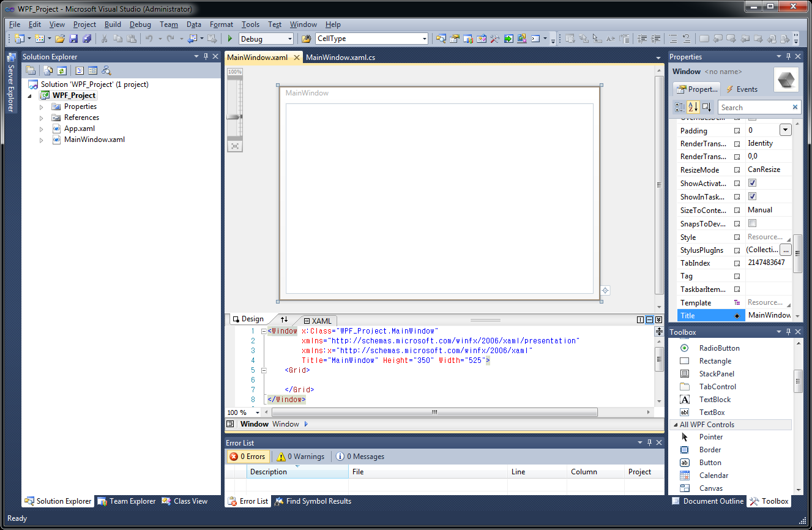
Task: Toggle the ShowInTaskbar checkbox
Action: [x=752, y=196]
